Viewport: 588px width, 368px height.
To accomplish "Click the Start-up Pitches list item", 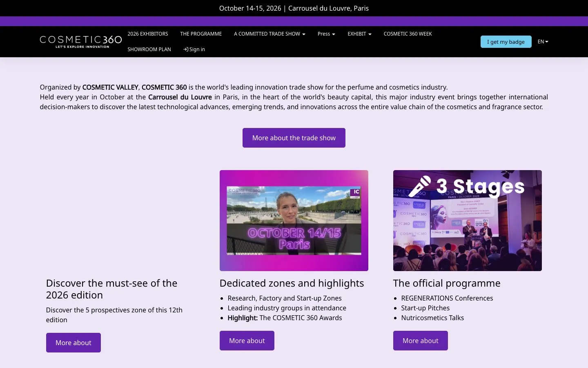I will tap(425, 308).
